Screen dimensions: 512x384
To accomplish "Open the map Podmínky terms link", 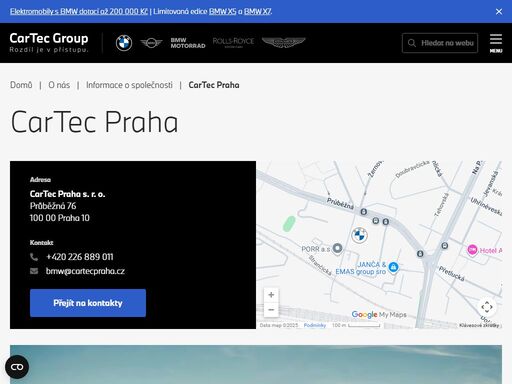I will pyautogui.click(x=315, y=325).
